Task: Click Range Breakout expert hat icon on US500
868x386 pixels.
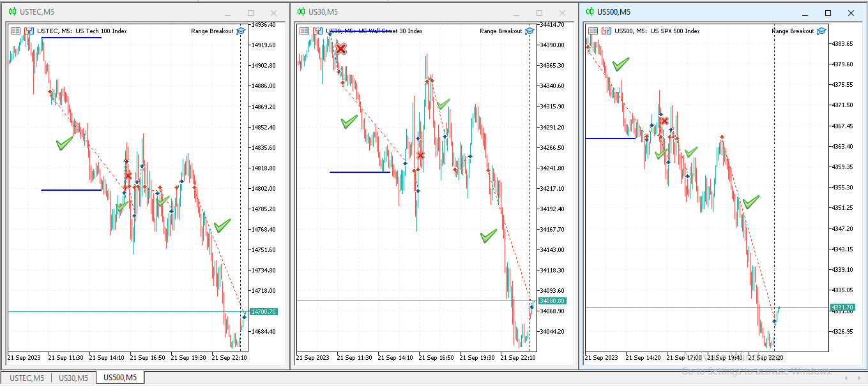Action: coord(821,31)
